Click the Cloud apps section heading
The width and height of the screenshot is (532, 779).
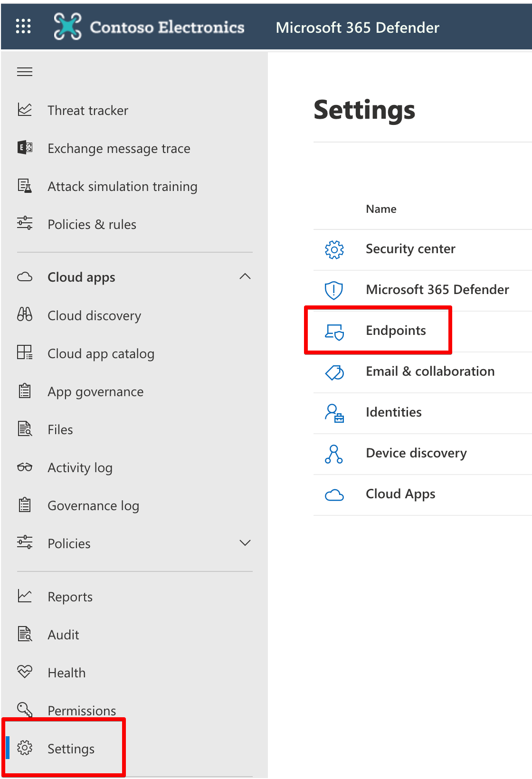click(81, 277)
